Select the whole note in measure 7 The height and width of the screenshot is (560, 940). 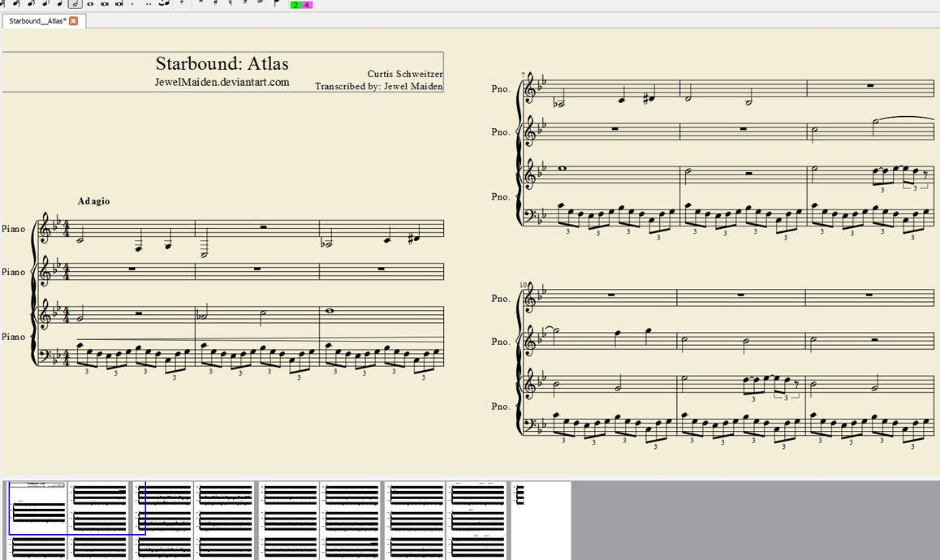tap(563, 169)
